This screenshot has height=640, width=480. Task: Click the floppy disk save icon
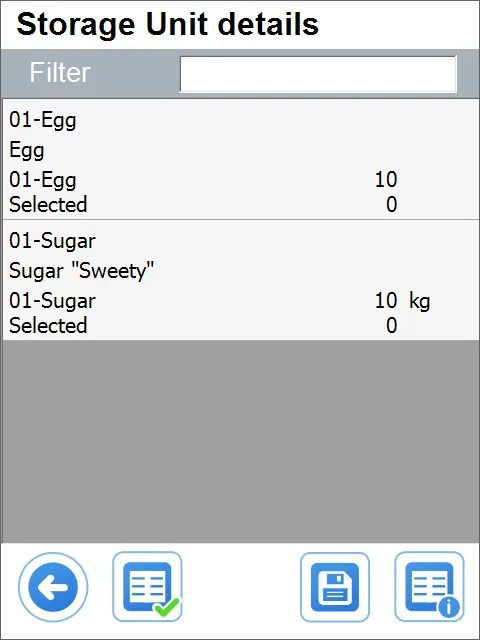[x=335, y=587]
